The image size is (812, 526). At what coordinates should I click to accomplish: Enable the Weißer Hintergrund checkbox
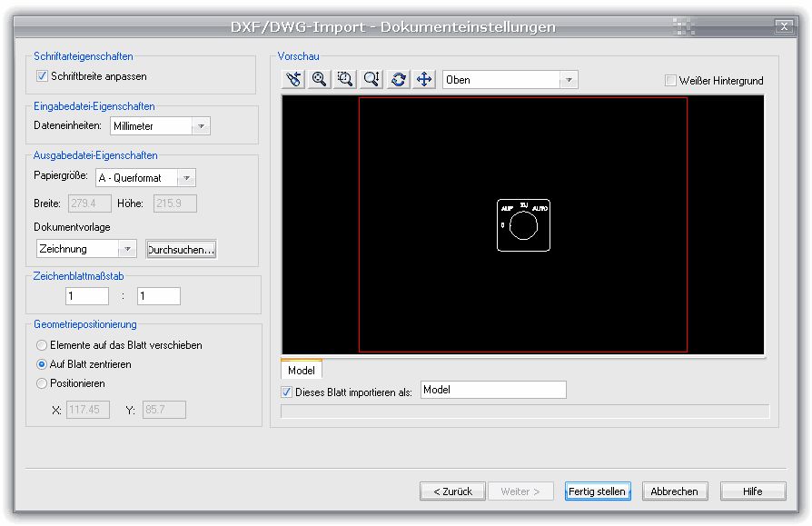[x=671, y=81]
